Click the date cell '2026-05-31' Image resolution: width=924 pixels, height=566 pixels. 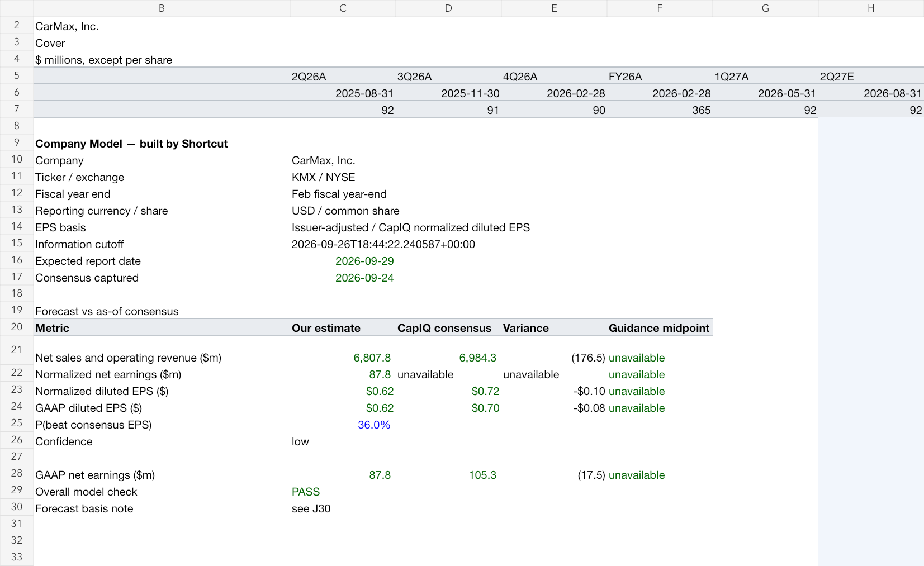pyautogui.click(x=765, y=93)
